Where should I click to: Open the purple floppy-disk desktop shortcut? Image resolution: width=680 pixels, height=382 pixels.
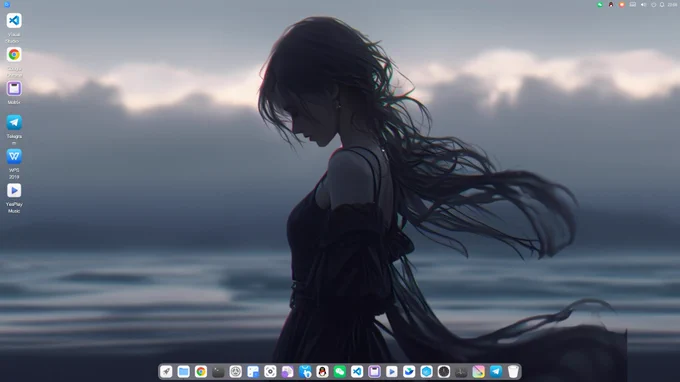[x=14, y=88]
